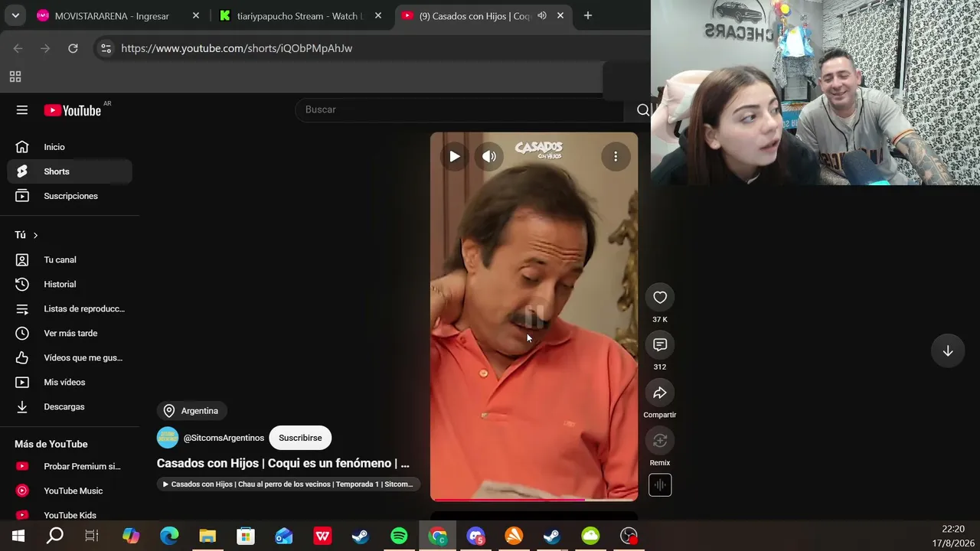The width and height of the screenshot is (980, 551).
Task: Open Descargas in the sidebar
Action: pos(70,407)
